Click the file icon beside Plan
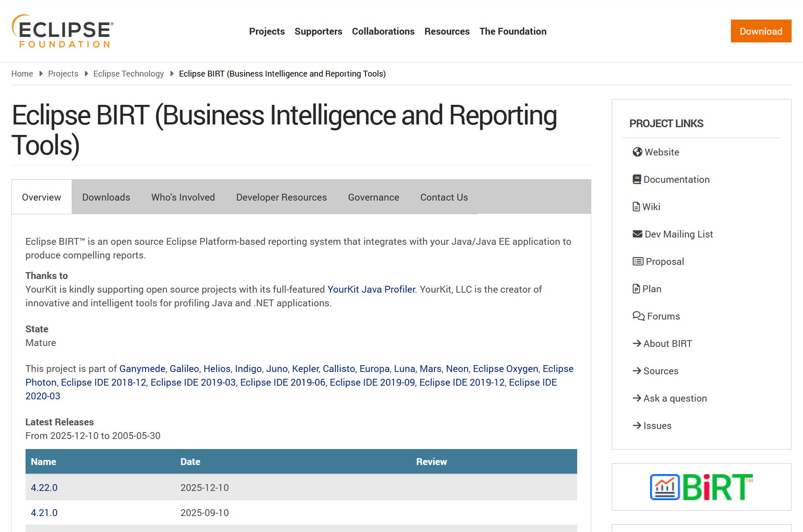The height and width of the screenshot is (532, 803). click(x=636, y=289)
